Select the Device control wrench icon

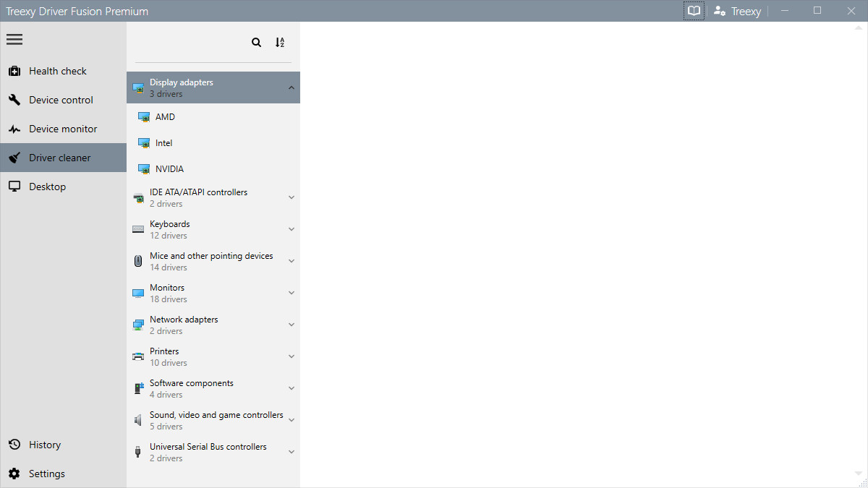point(14,99)
